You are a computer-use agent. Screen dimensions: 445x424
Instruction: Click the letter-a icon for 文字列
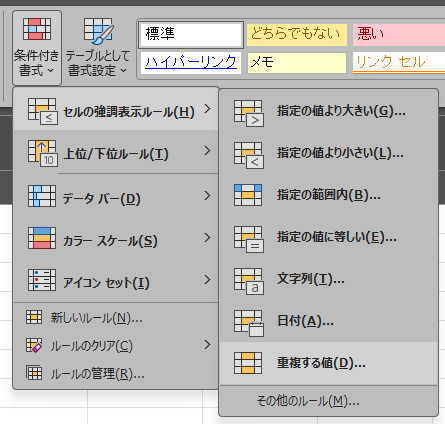point(249,282)
